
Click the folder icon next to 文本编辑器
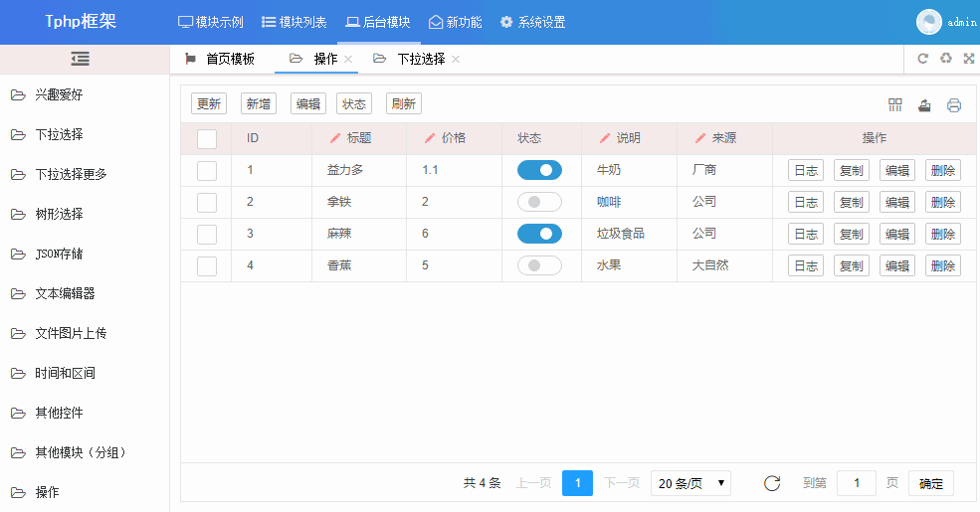[x=18, y=293]
